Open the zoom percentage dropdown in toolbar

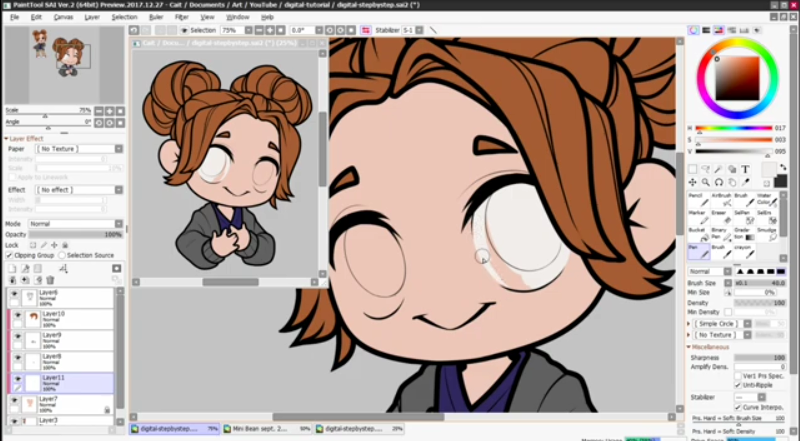pyautogui.click(x=248, y=31)
